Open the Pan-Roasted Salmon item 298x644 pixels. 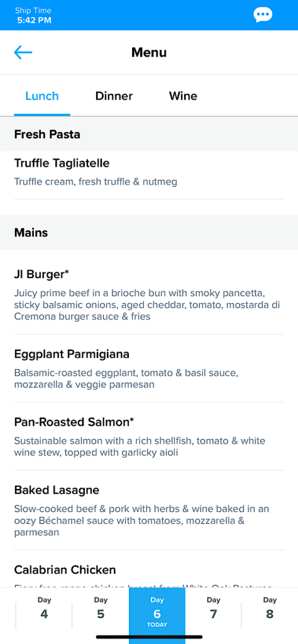coord(149,436)
